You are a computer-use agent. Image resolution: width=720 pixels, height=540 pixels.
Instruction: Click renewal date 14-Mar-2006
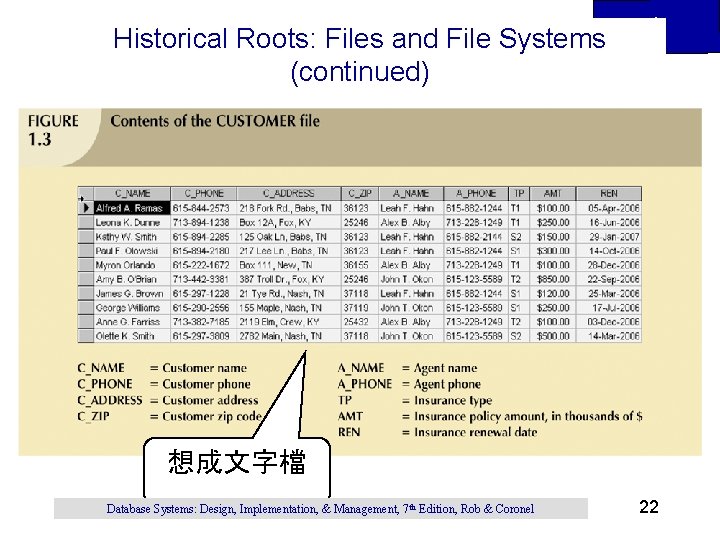coord(614,336)
